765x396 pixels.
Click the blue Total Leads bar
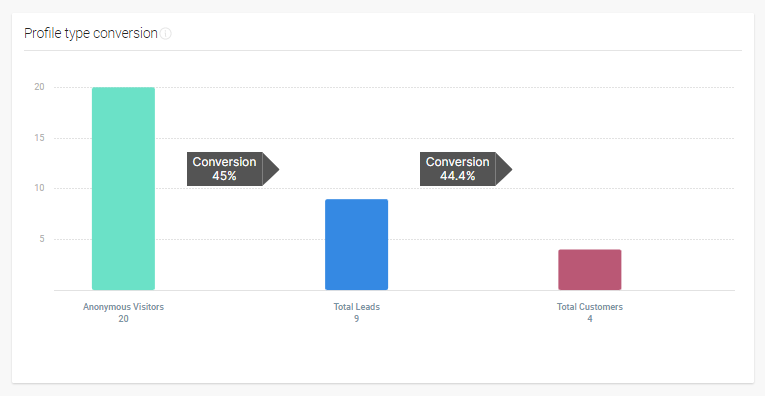tap(357, 244)
